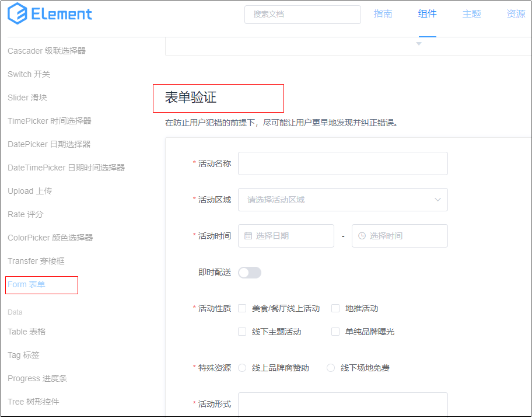This screenshot has height=418, width=532.
Task: Toggle the 即时配送 switch
Action: click(x=250, y=273)
